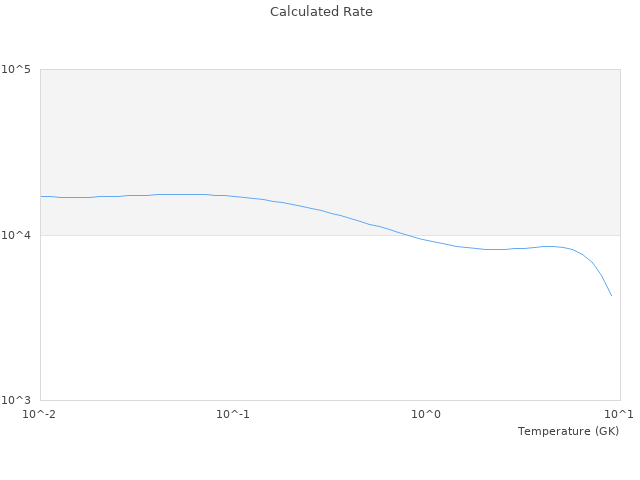Click the top border line of the plot

[330, 69]
